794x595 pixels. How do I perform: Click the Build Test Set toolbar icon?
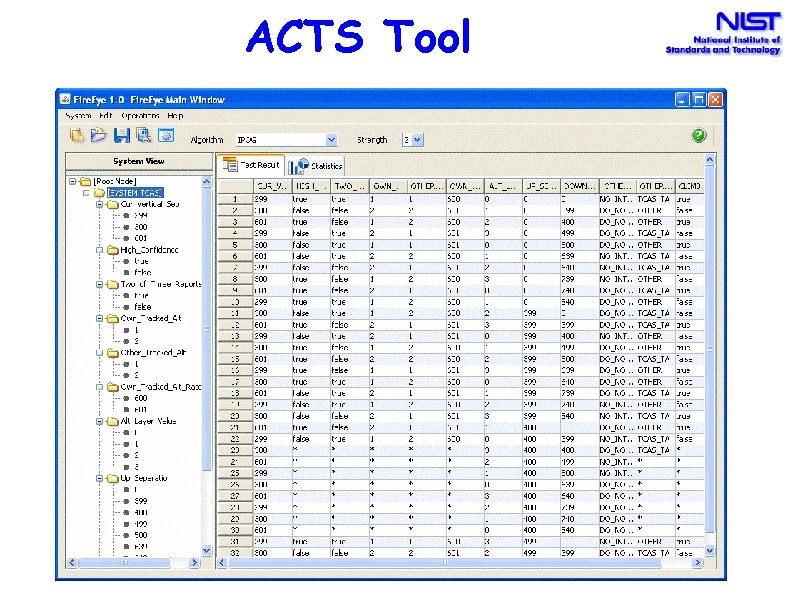point(144,135)
